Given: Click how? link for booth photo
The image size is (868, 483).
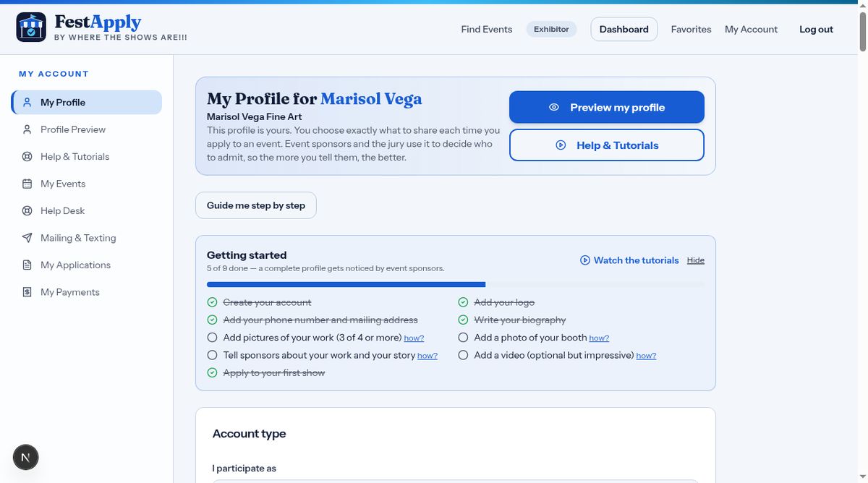Looking at the screenshot, I should 599,338.
